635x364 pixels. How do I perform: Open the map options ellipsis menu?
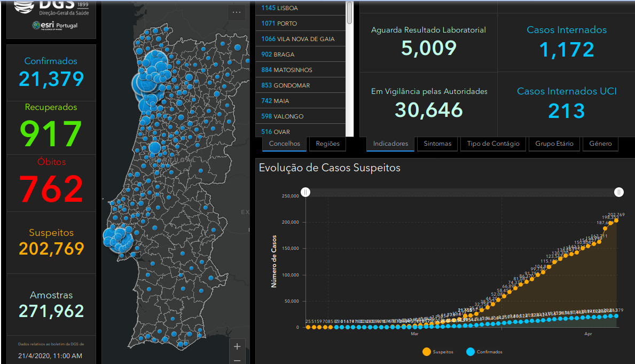coord(236,13)
